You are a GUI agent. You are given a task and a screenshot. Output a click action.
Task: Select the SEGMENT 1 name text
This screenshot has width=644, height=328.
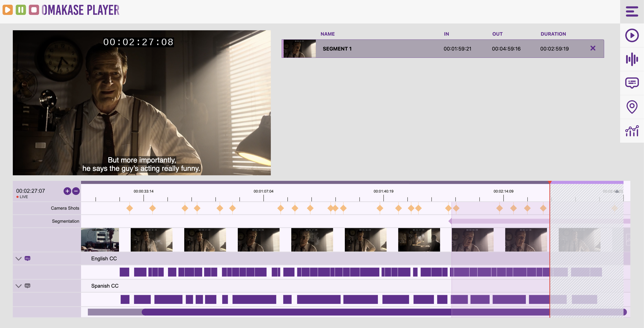pos(337,49)
